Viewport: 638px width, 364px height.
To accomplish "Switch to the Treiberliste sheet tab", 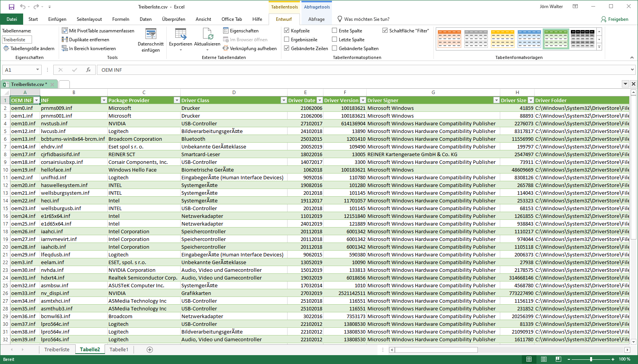I will tap(57, 350).
